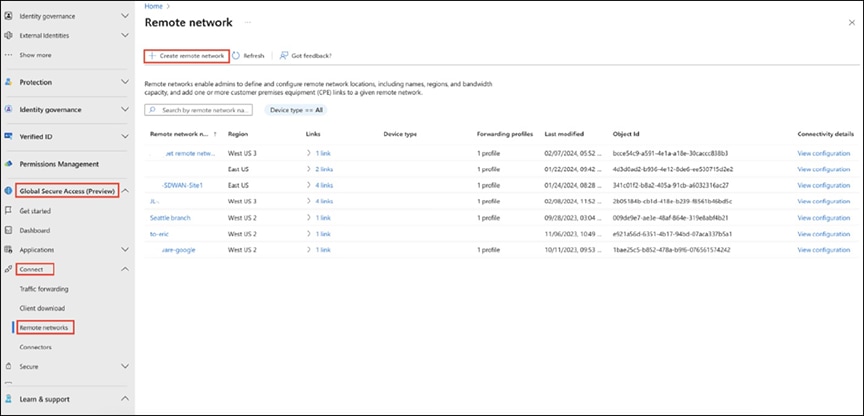
Task: Go to Home via the breadcrumb
Action: click(153, 6)
